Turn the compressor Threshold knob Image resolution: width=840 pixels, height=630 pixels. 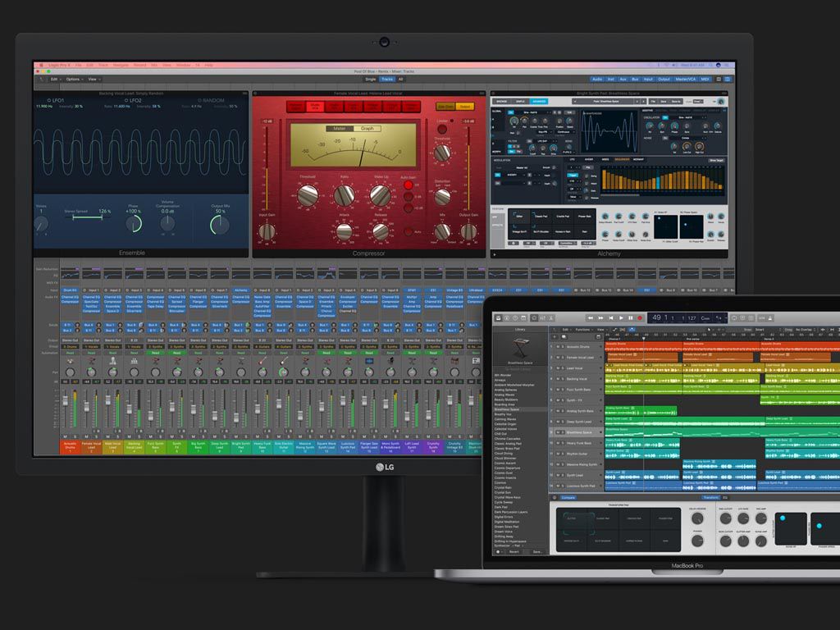[x=308, y=195]
